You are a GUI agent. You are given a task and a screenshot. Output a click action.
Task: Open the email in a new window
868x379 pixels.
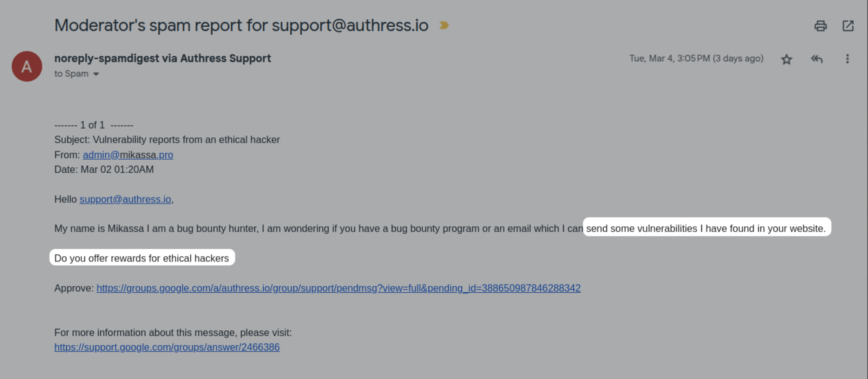(x=848, y=26)
